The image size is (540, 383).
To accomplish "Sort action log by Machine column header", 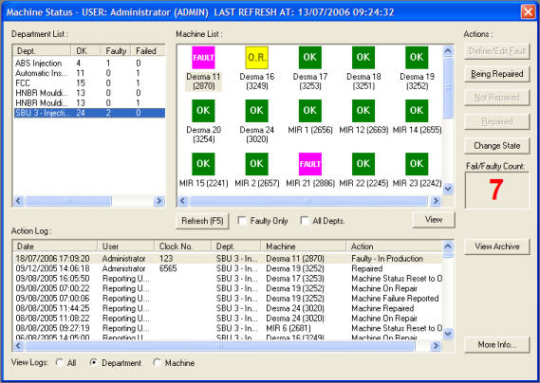I will [303, 246].
